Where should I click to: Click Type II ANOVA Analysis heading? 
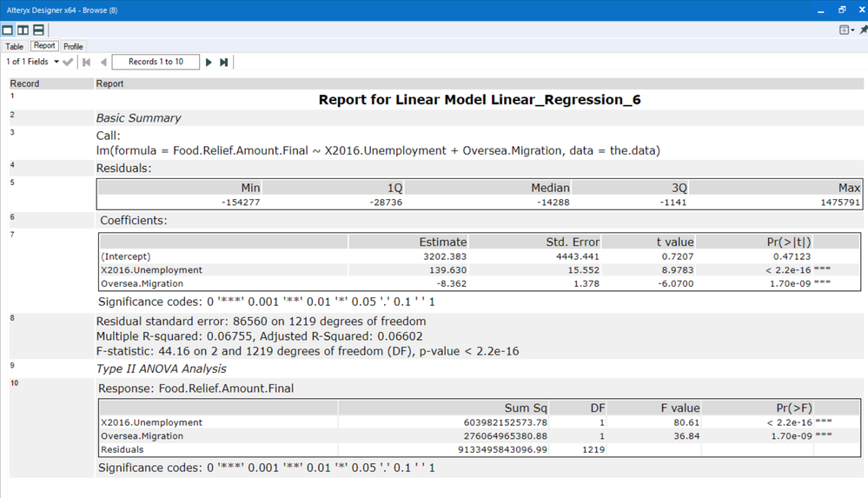pos(161,369)
